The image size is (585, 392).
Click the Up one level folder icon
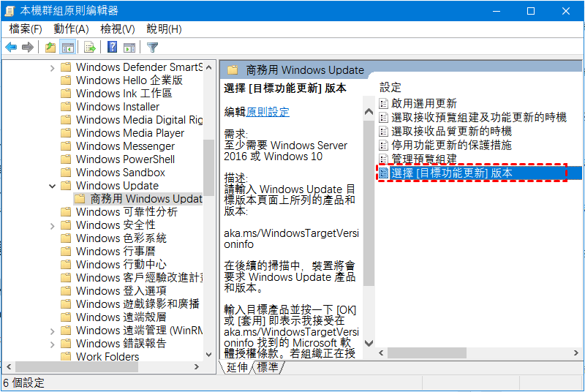pyautogui.click(x=50, y=48)
